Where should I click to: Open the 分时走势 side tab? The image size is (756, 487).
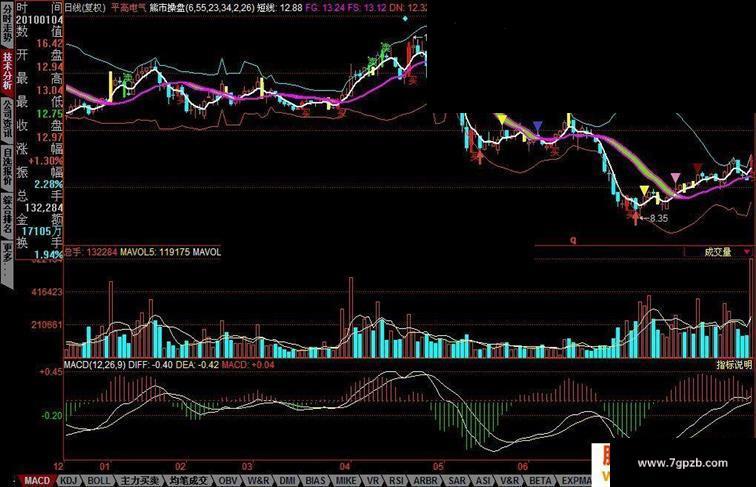[x=7, y=23]
